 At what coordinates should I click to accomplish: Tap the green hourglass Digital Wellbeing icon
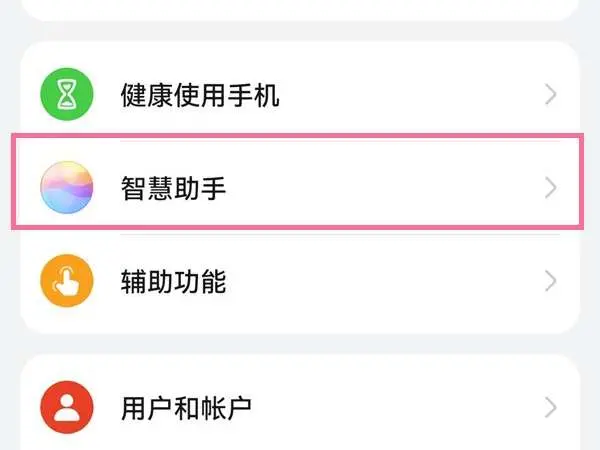click(x=66, y=96)
